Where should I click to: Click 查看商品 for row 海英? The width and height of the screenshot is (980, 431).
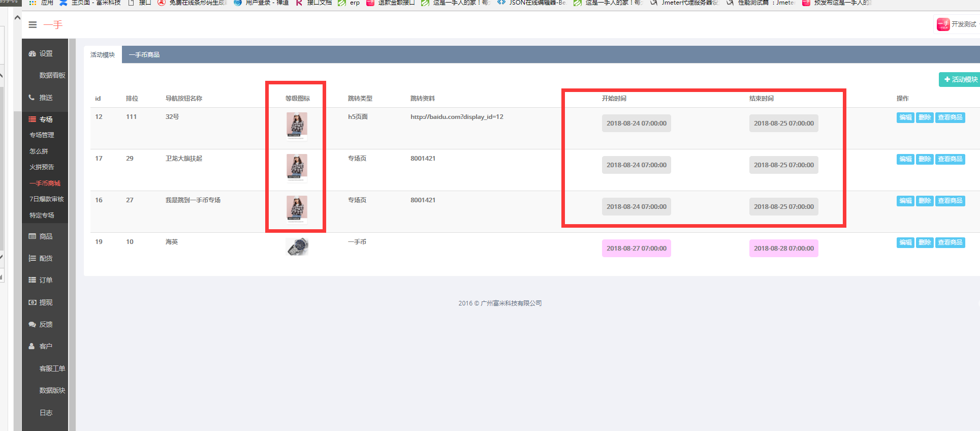[x=950, y=242]
